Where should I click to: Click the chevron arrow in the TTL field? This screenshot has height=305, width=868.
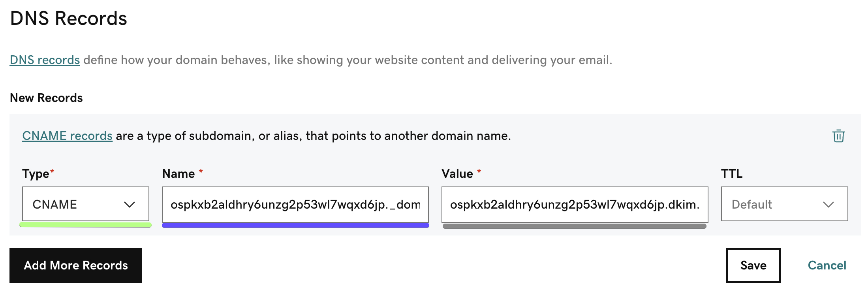click(x=829, y=204)
